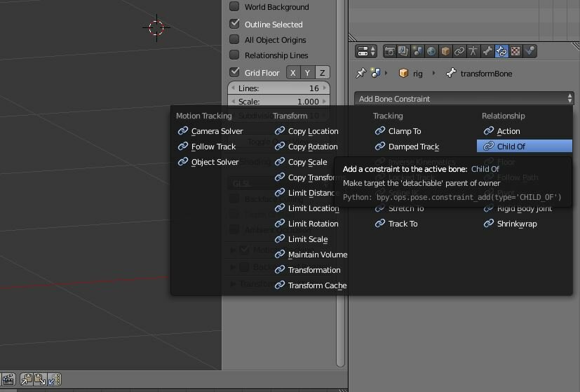Uncheck the Grid Floor checkbox
Screen dimensions: 580x392
click(x=234, y=72)
